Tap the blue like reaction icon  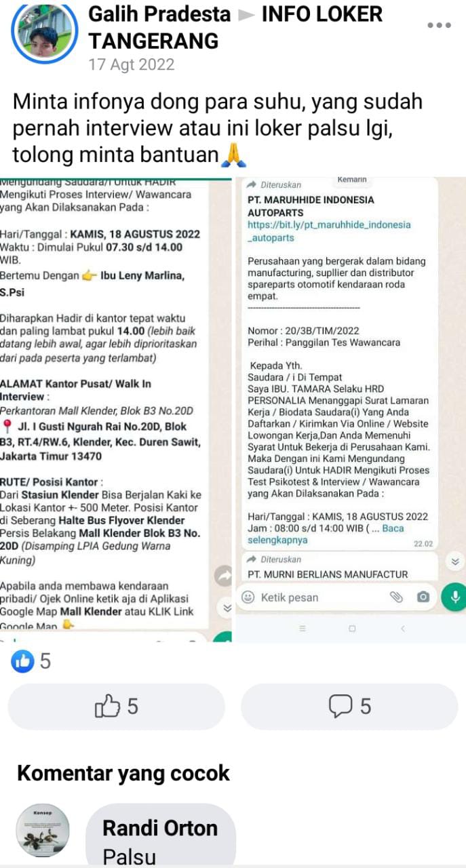(22, 661)
